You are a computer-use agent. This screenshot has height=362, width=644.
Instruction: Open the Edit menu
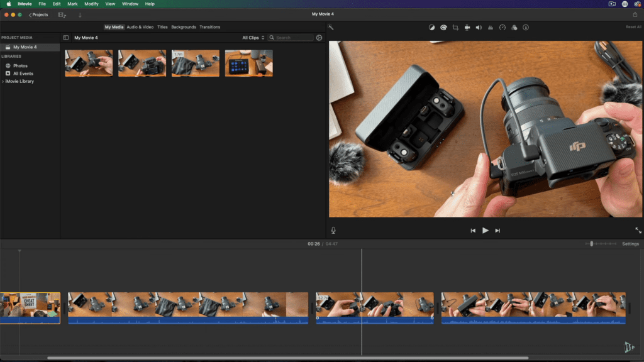tap(56, 4)
